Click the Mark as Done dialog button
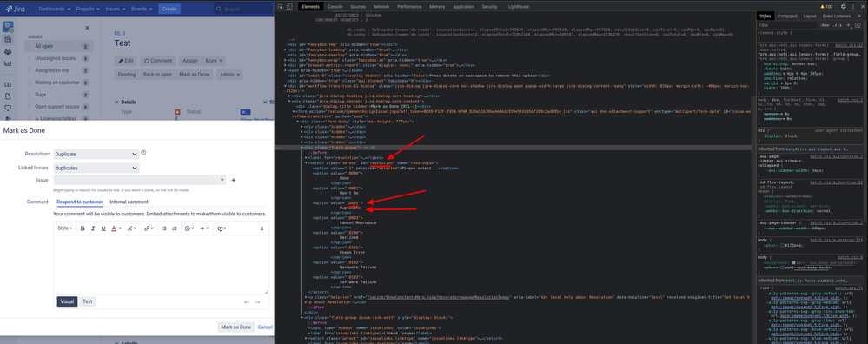Image resolution: width=868 pixels, height=344 pixels. coord(236,327)
